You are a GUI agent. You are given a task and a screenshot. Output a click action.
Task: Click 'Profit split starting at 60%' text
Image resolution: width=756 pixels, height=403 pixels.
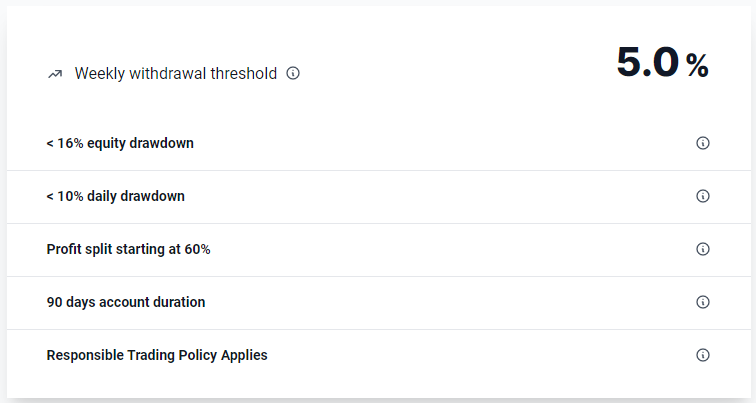[x=128, y=249]
